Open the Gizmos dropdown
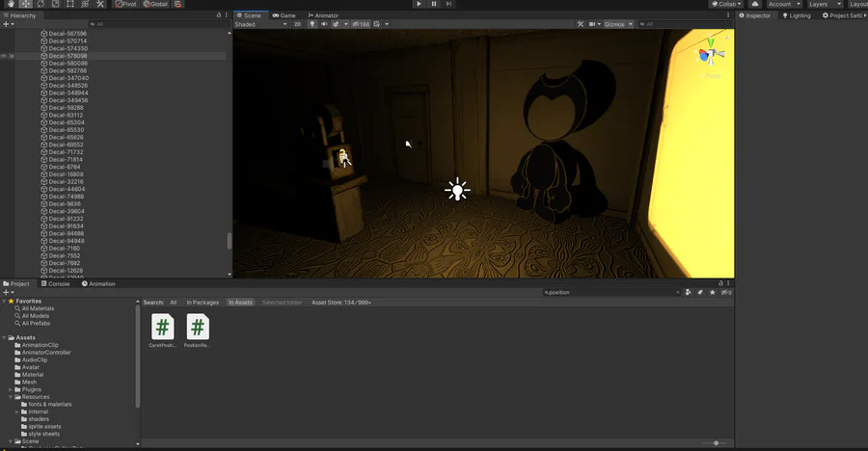This screenshot has height=451, width=868. tap(618, 24)
